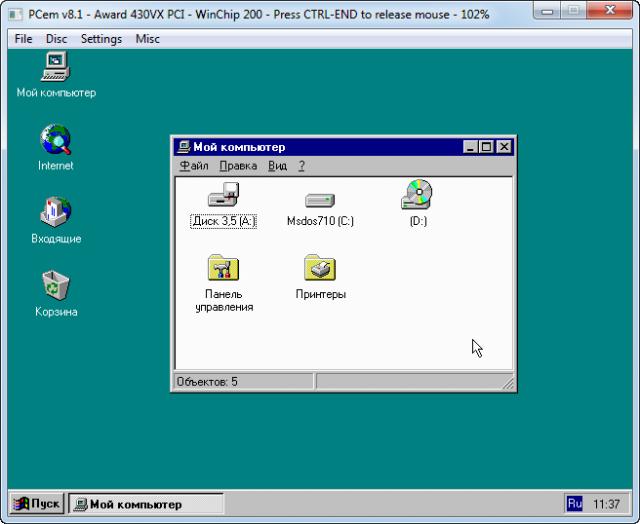Maximize the Мой компьютер window
Screen dimensions: 640x524
tap(486, 147)
